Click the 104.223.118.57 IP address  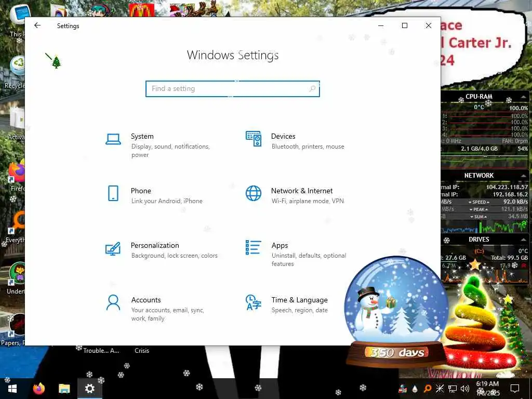tap(507, 187)
